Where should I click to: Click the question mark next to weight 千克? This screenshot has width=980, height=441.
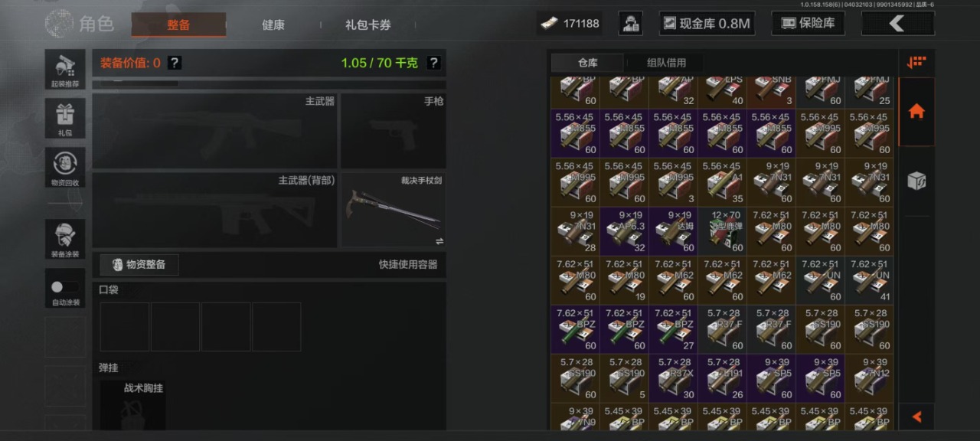433,63
